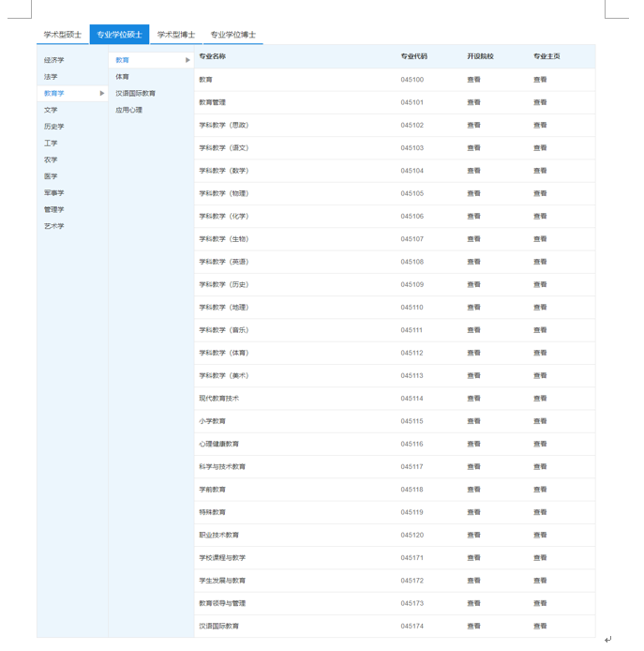644x651 pixels.
Task: Choose 法学 from the left list
Action: tap(51, 77)
